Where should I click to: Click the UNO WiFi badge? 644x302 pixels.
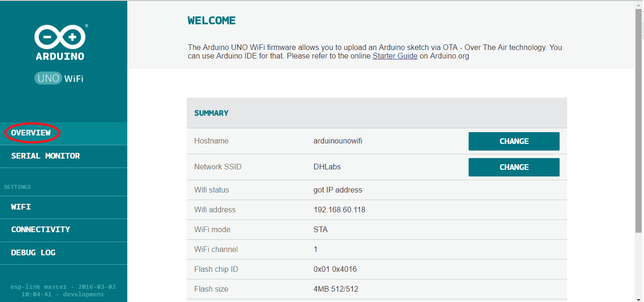point(59,78)
